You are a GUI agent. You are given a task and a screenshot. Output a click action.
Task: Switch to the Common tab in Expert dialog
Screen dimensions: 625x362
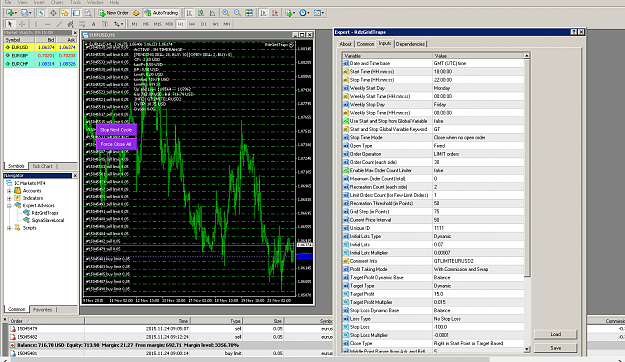(x=365, y=44)
